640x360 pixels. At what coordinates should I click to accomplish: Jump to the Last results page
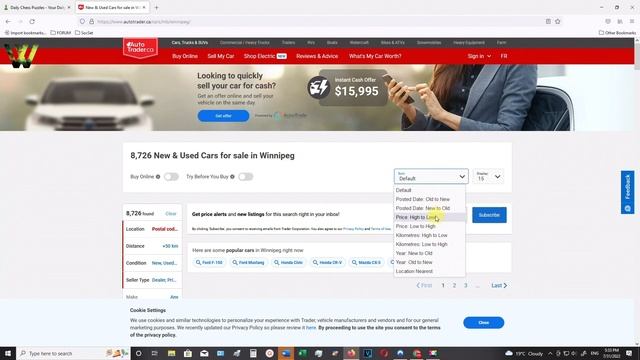click(499, 285)
